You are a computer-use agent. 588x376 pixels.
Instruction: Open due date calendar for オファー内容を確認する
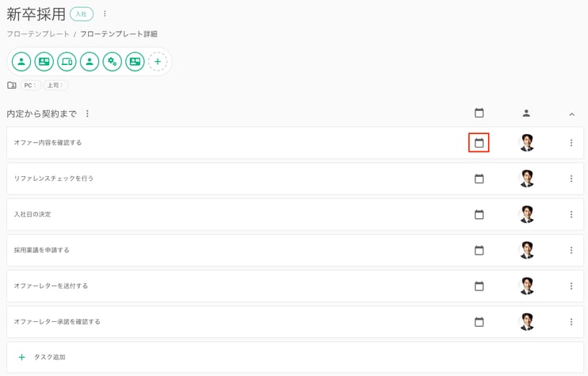[479, 143]
